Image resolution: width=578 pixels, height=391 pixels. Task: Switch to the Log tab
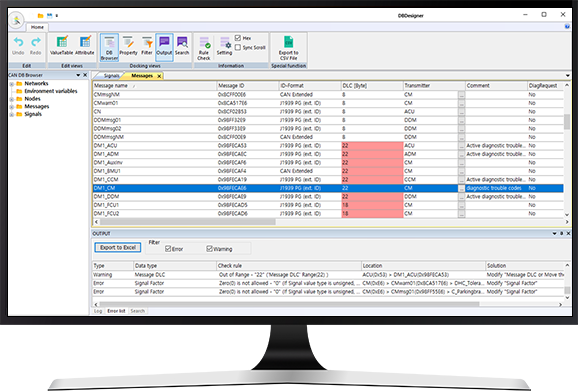pyautogui.click(x=98, y=311)
